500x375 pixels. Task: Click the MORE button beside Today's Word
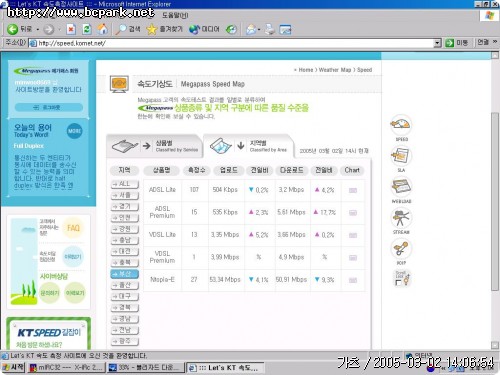74,131
